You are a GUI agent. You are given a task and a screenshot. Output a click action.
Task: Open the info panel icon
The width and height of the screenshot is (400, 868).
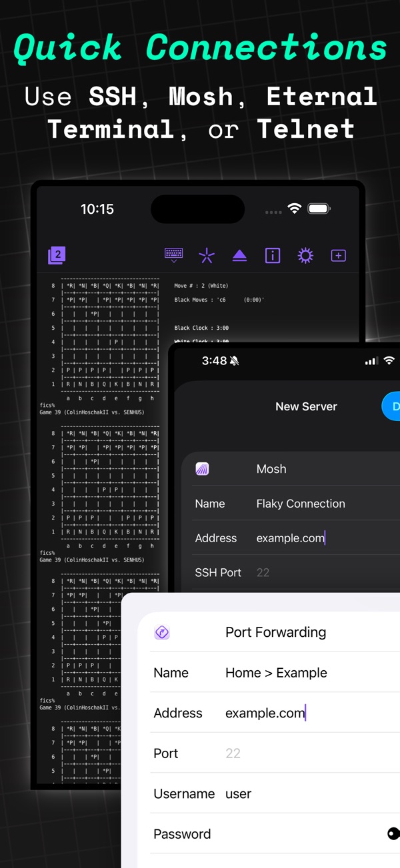coord(273,255)
